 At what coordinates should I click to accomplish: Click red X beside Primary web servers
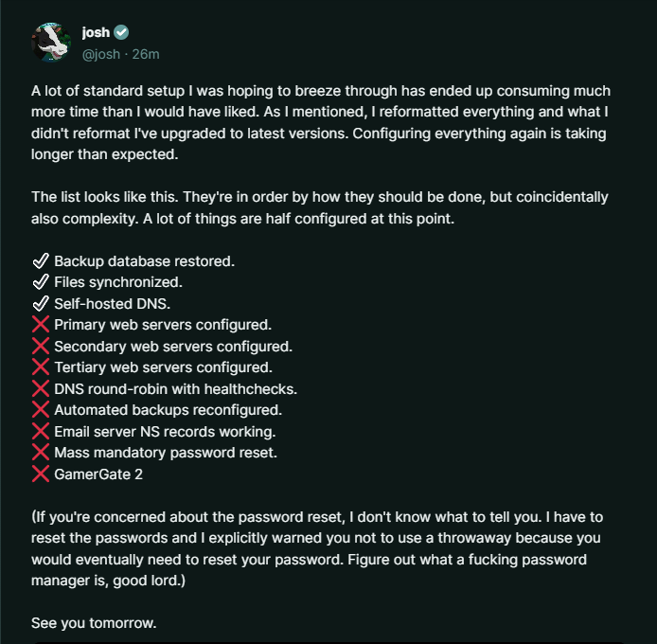click(41, 325)
